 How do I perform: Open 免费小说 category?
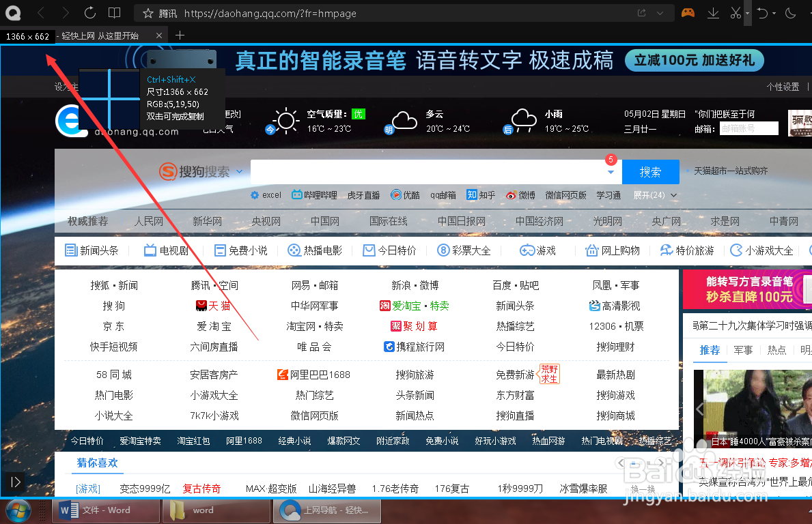point(241,250)
